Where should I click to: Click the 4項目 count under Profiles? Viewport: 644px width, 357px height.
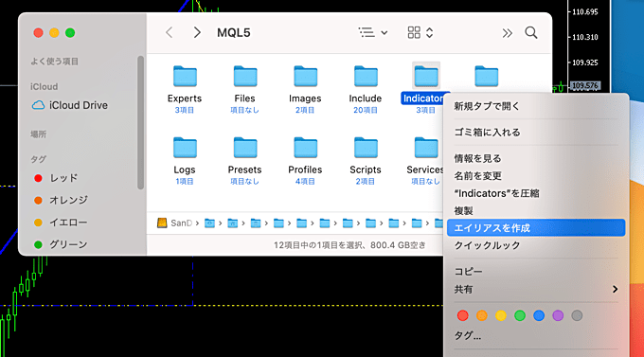pyautogui.click(x=305, y=181)
